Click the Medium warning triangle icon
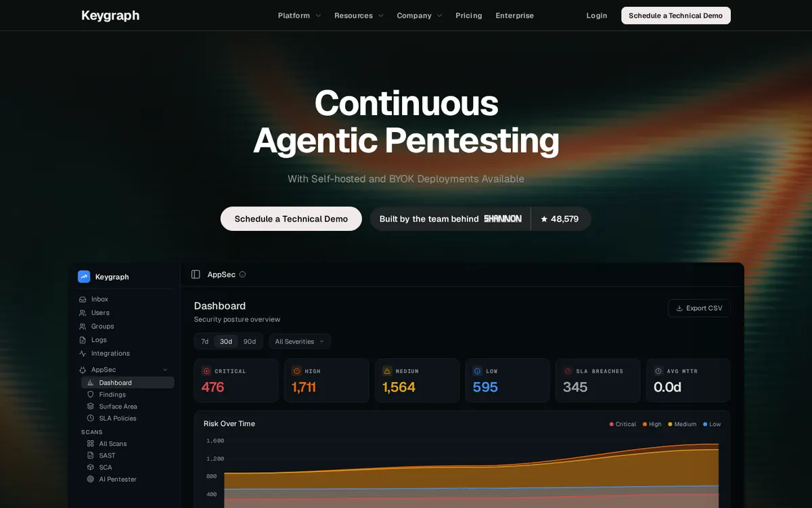 [x=387, y=371]
